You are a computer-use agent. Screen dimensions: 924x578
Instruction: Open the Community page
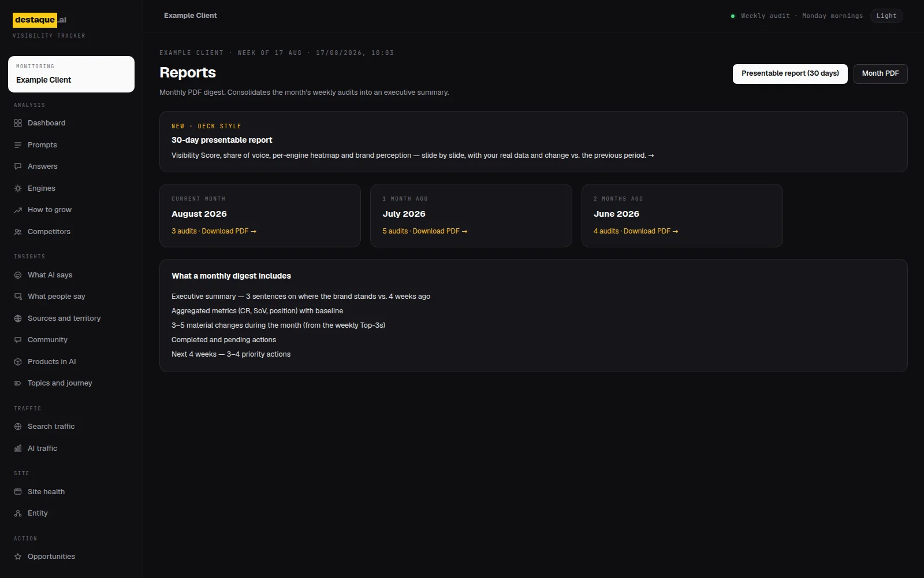(71, 340)
